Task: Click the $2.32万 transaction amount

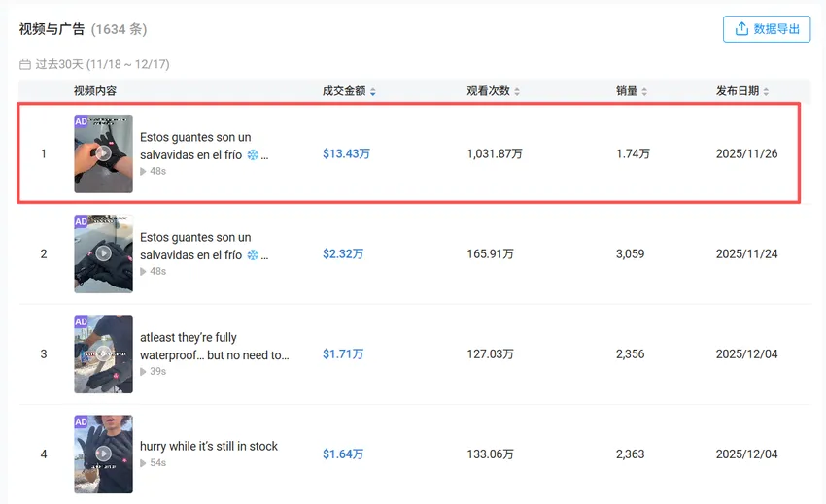Action: 343,253
